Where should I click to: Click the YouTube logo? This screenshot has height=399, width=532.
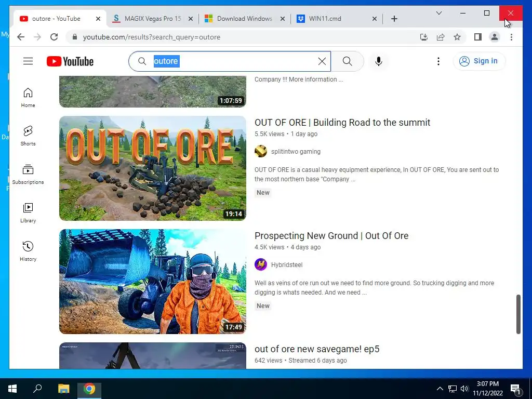pyautogui.click(x=70, y=61)
